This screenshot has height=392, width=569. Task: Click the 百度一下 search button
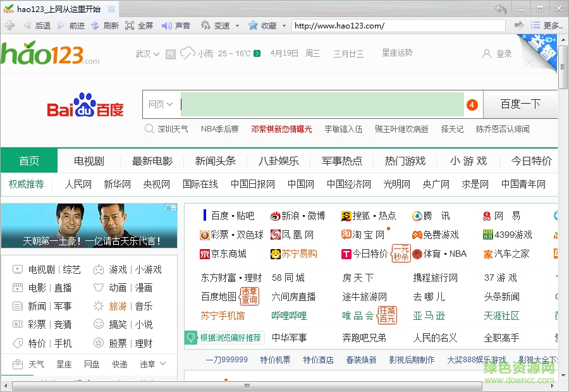pyautogui.click(x=521, y=104)
